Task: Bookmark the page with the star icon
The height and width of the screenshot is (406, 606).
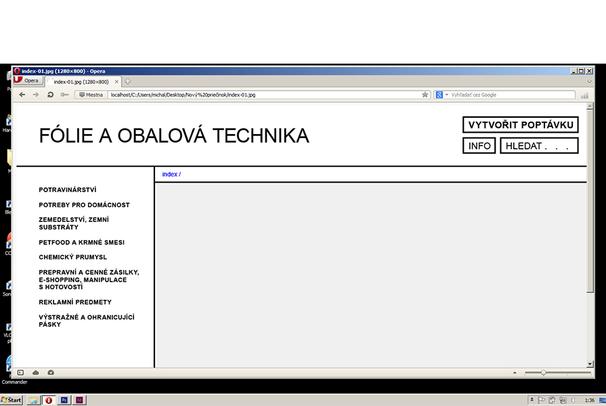Action: (426, 95)
